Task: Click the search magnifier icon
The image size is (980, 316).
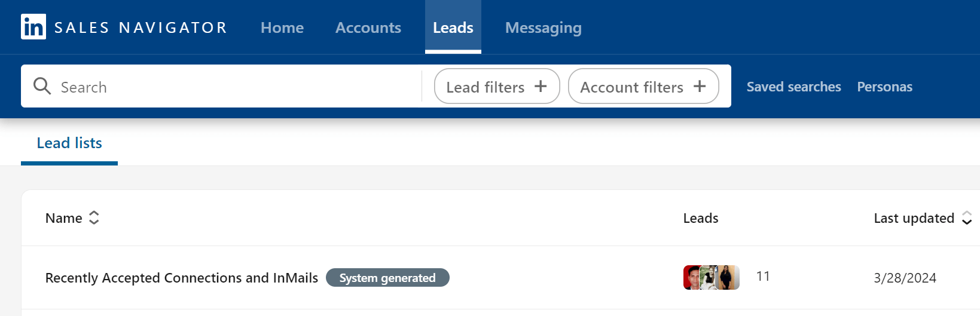Action: (x=42, y=86)
